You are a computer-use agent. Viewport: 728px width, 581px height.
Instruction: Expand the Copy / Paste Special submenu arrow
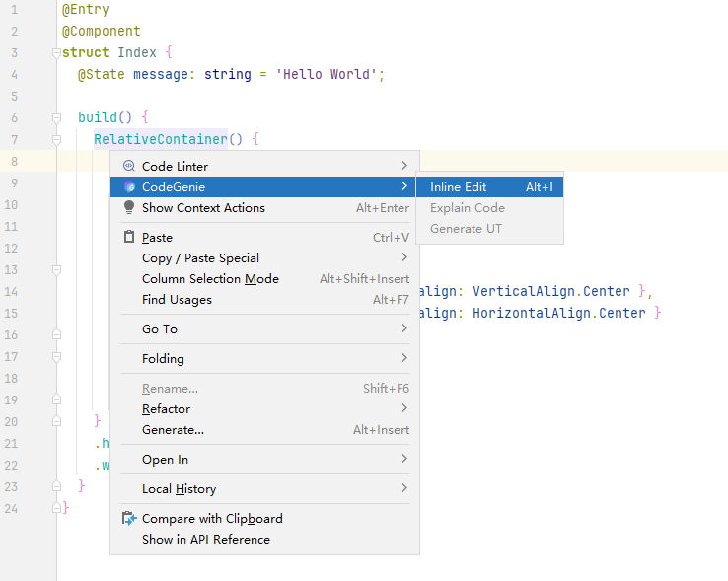(x=403, y=257)
